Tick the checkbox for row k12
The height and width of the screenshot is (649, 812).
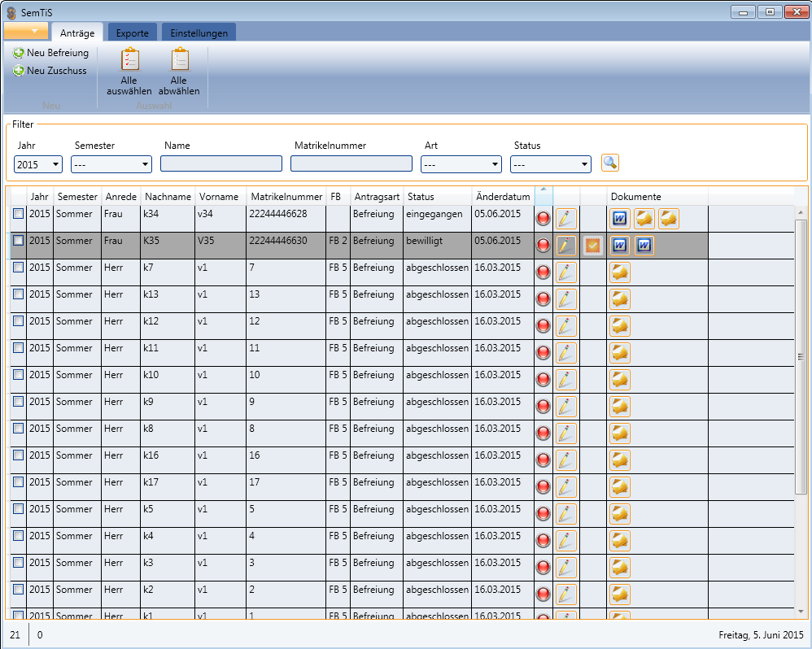coord(18,321)
